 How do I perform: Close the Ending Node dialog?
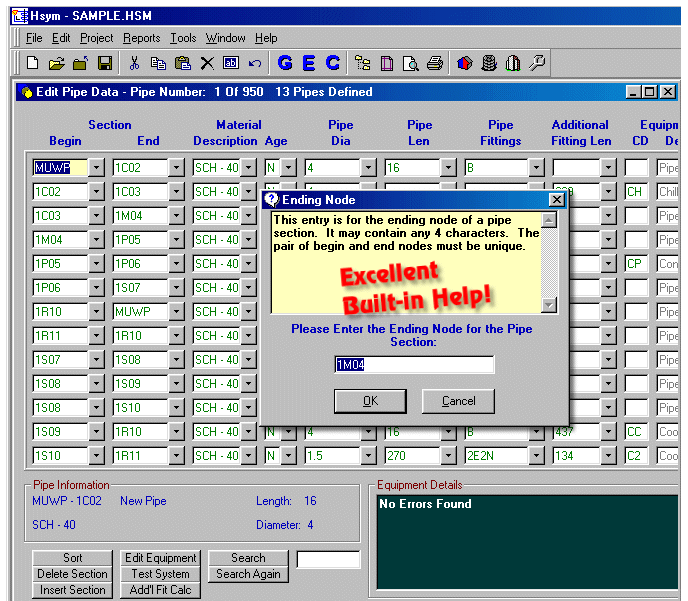pyautogui.click(x=556, y=200)
